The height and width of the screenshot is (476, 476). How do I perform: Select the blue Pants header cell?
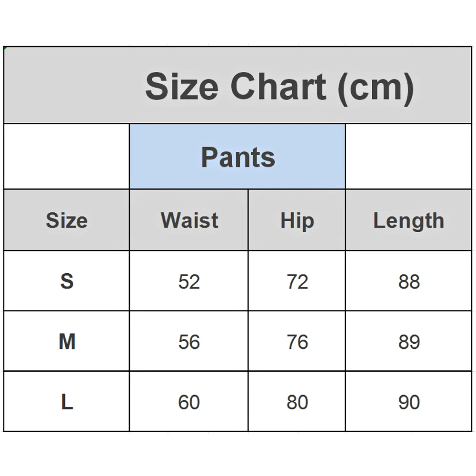(x=238, y=157)
